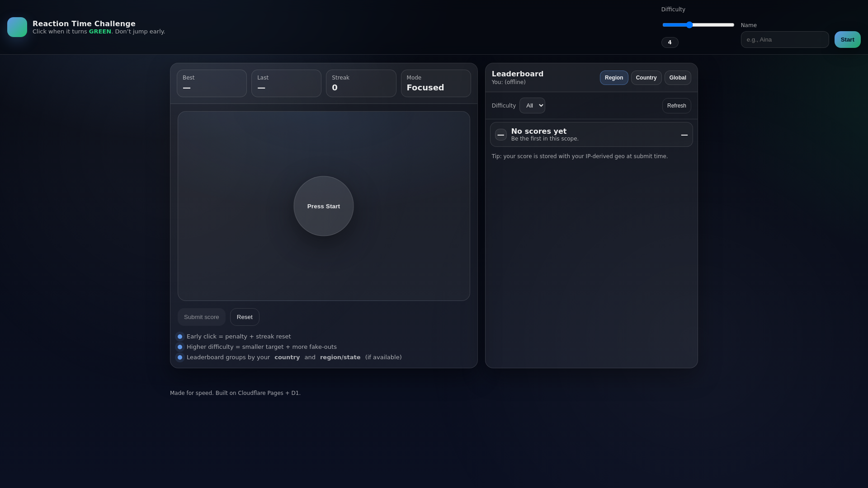Click the score dash at right of No scores row

pyautogui.click(x=684, y=135)
